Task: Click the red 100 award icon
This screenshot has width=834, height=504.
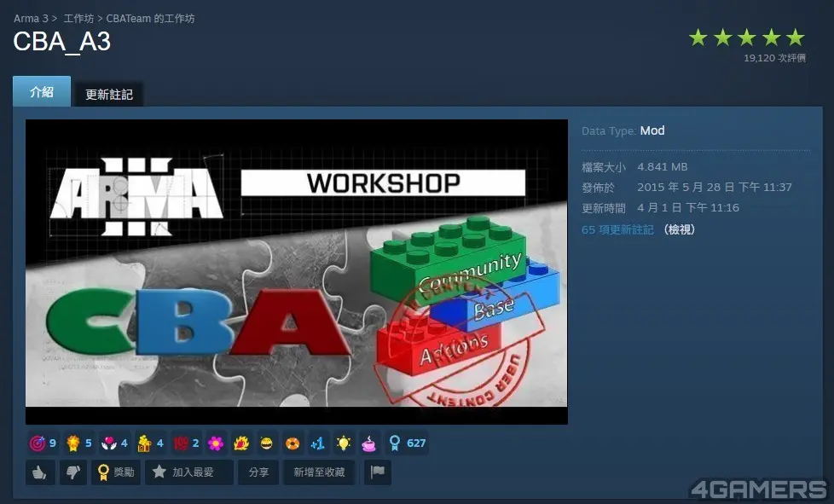Action: tap(180, 443)
